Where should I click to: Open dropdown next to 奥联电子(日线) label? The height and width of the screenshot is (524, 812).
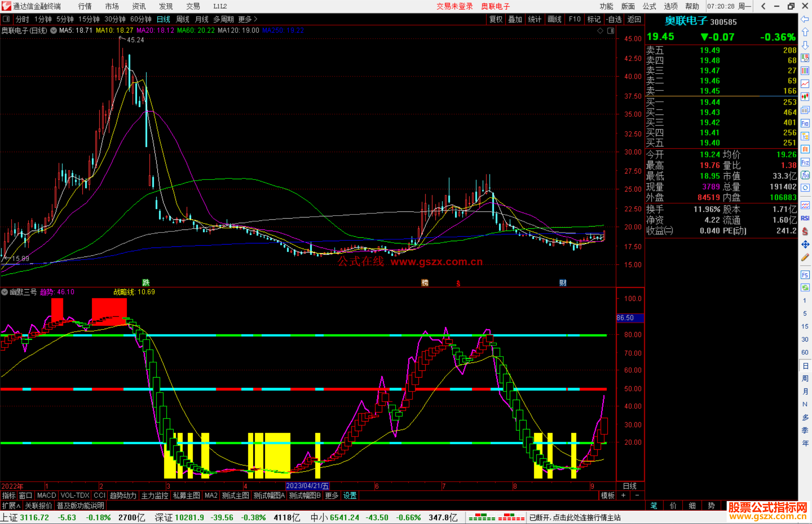[x=54, y=30]
